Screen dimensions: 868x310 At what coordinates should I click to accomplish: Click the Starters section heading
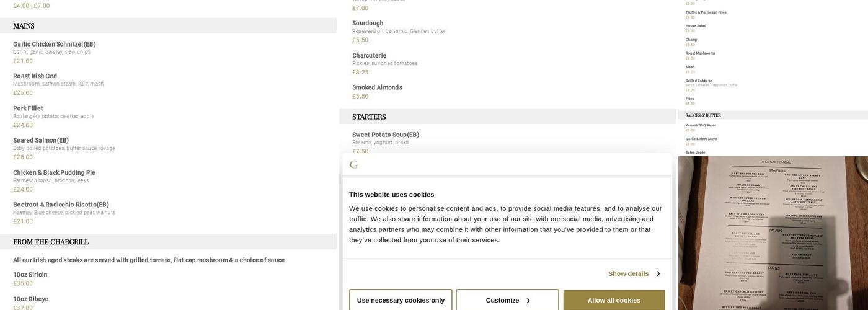point(369,117)
